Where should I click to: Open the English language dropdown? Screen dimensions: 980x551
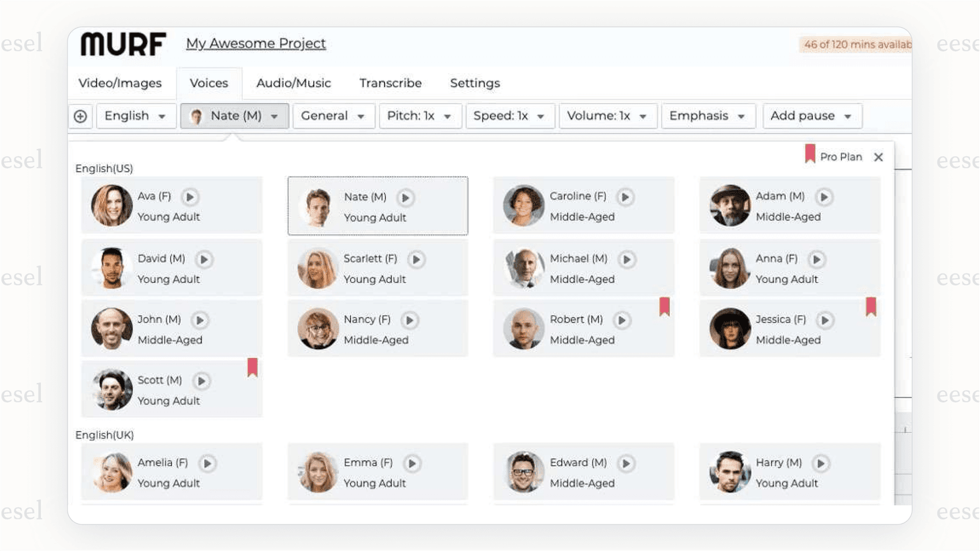click(x=136, y=116)
